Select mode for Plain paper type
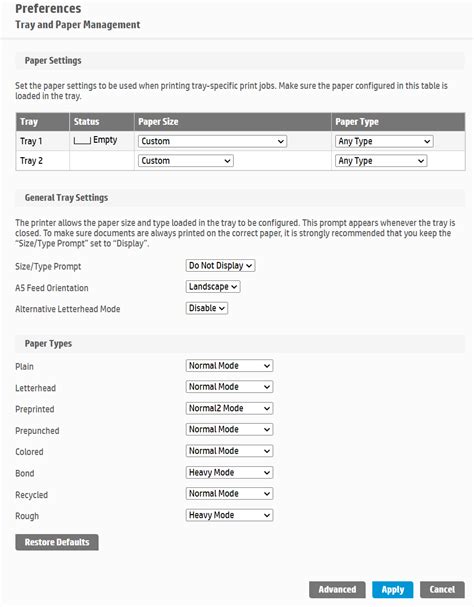474x607 pixels. pos(229,365)
